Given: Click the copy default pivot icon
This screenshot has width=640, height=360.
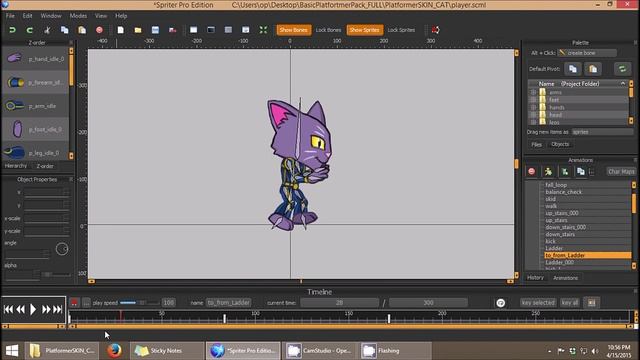Looking at the screenshot, I should [573, 69].
